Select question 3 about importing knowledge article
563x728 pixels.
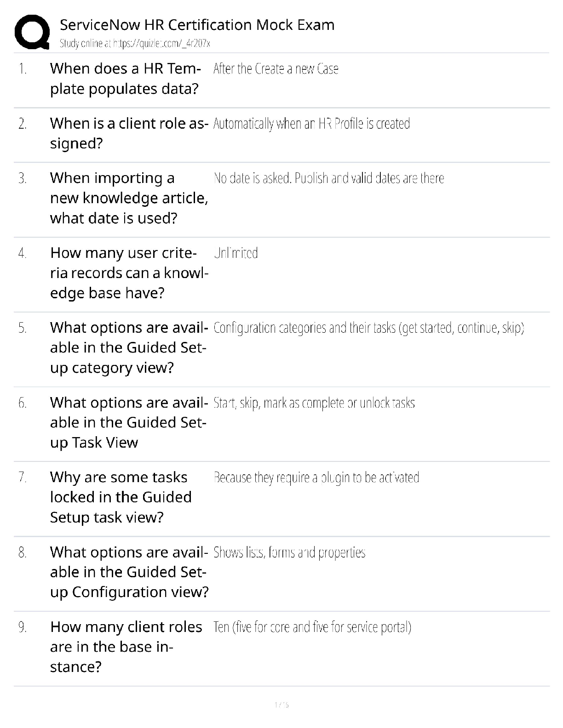pyautogui.click(x=129, y=198)
